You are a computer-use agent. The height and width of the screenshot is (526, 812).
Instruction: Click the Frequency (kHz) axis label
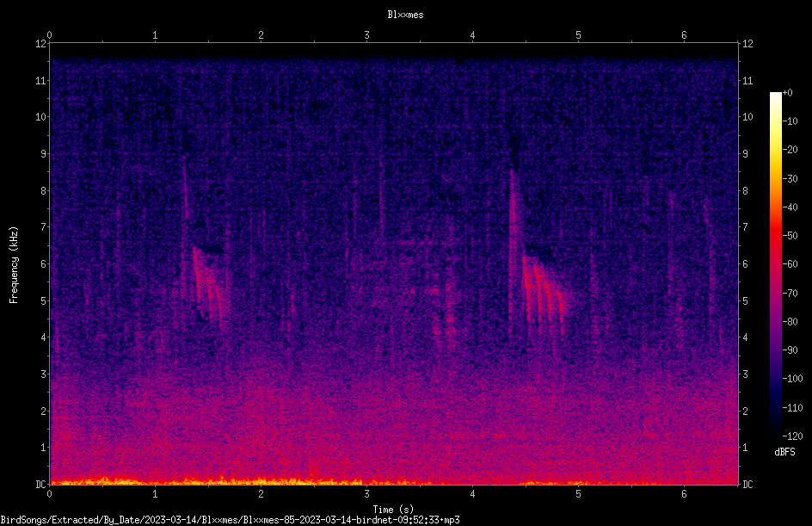14,265
